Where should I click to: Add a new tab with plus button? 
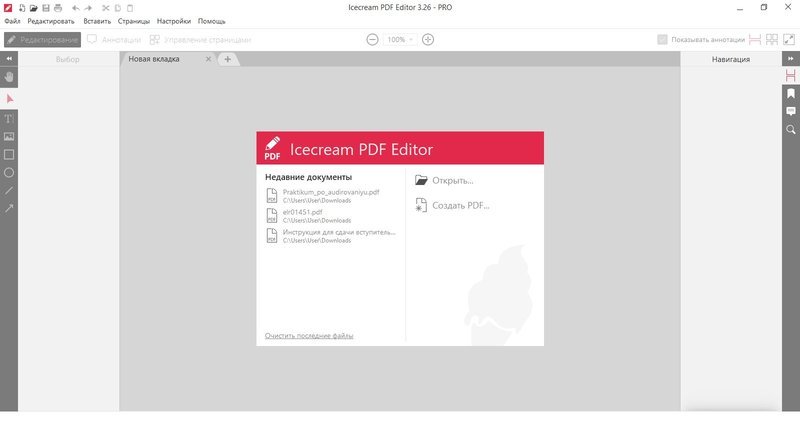[x=228, y=59]
